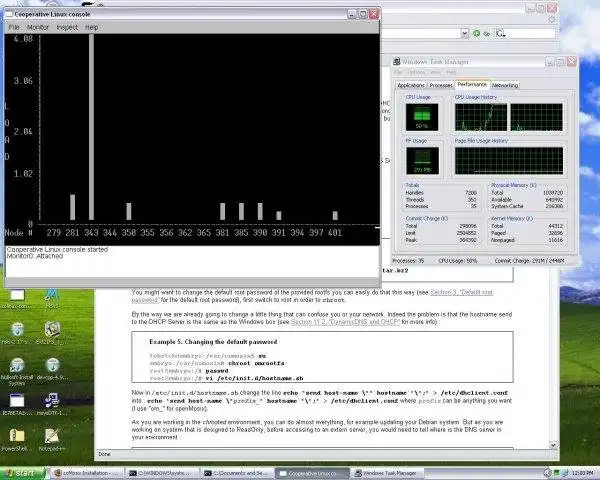Open the browser address bar dropdown
The image size is (600, 480).
(465, 33)
